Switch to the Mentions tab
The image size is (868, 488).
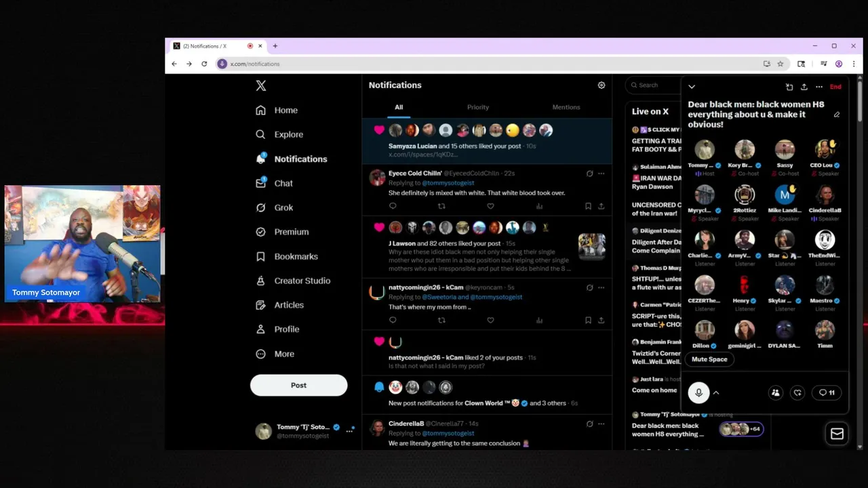coord(566,107)
